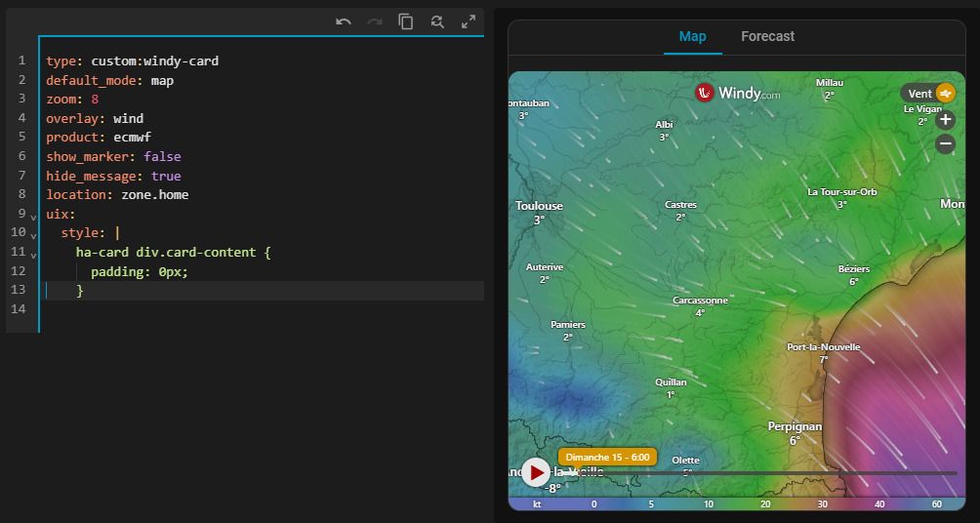Select Carcassonne label on the map

[700, 301]
